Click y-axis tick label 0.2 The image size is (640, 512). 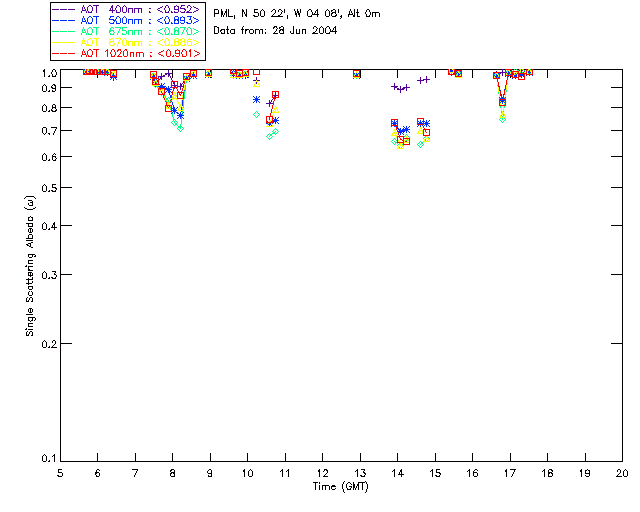(x=49, y=344)
